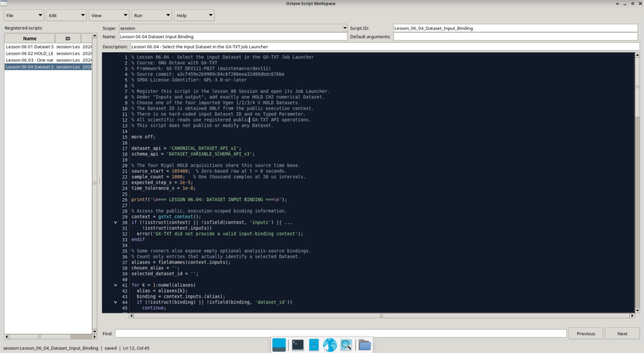Click the scripts list scroll-down arrow
This screenshot has height=353, width=644.
click(x=94, y=331)
